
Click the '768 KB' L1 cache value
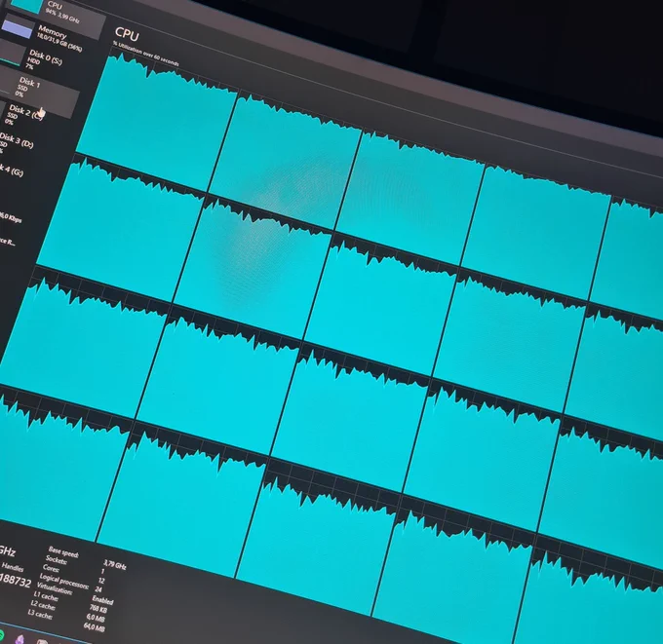click(98, 609)
